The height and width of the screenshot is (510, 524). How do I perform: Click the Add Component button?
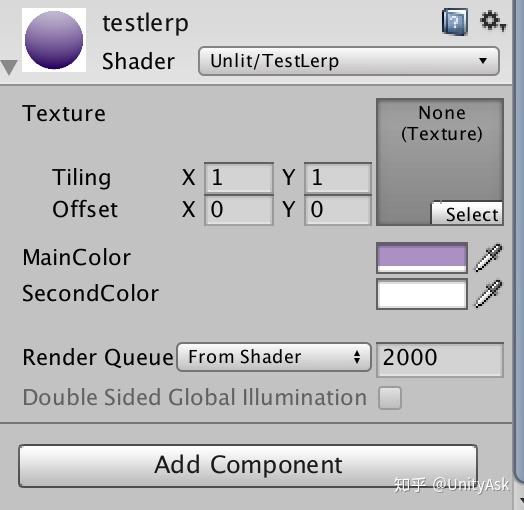coord(248,465)
